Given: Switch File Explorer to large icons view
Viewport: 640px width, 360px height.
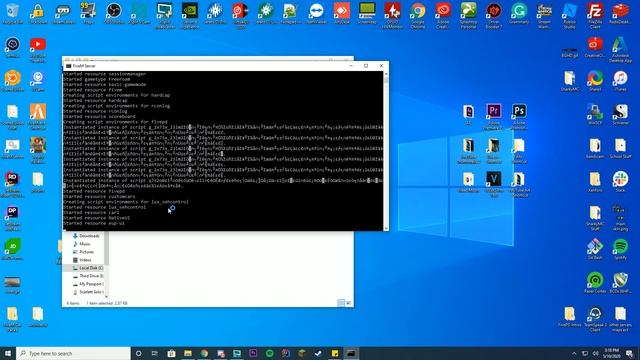Looking at the screenshot, I should point(349,303).
